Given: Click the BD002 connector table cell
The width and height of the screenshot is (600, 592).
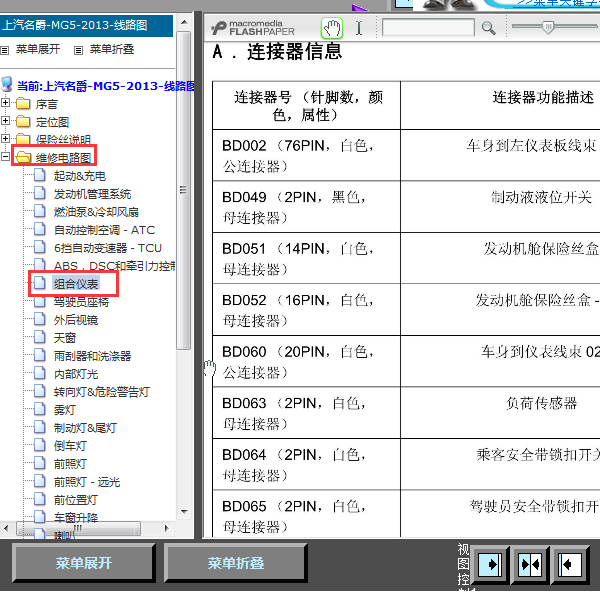Looking at the screenshot, I should pos(307,155).
